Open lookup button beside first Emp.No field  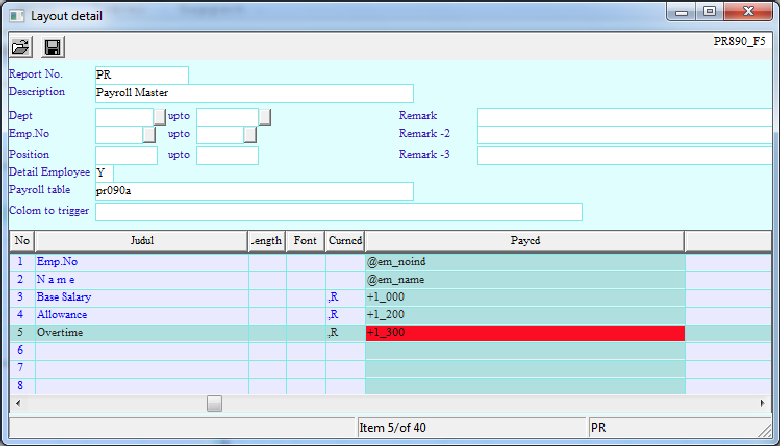(x=149, y=135)
